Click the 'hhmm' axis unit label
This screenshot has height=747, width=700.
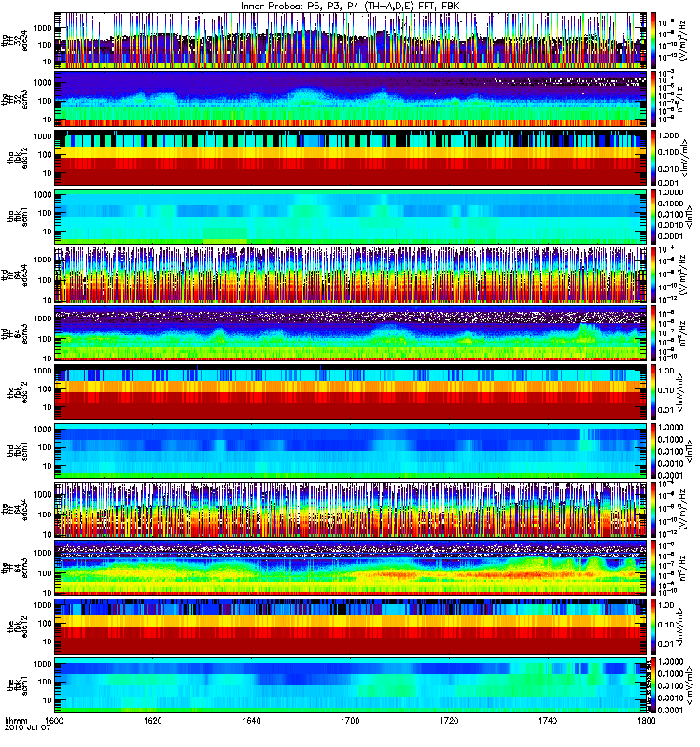pos(16,720)
